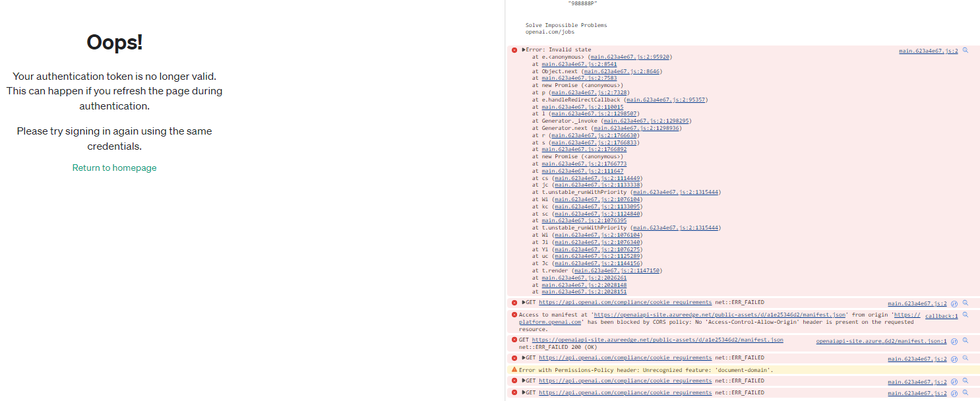Open the api.openai.com cookie_requirements URL

coord(625,303)
